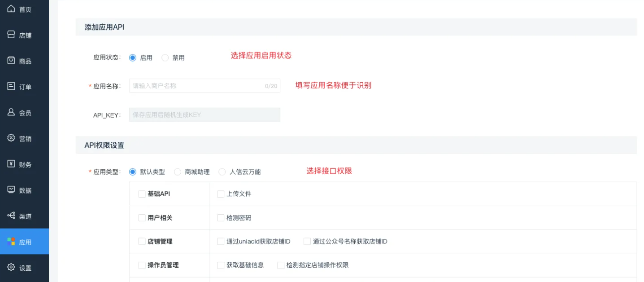This screenshot has width=644, height=282.
Task: Check the 上传文件 permission
Action: click(x=220, y=194)
